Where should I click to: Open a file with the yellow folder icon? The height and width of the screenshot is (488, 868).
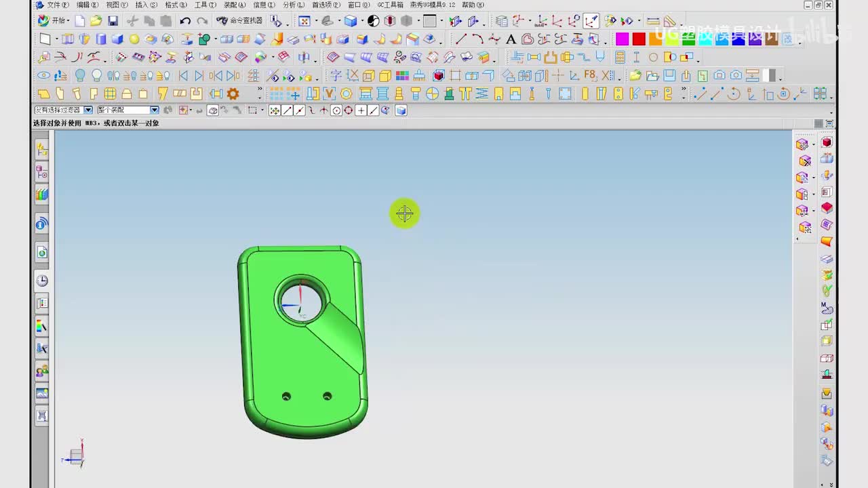pyautogui.click(x=96, y=21)
